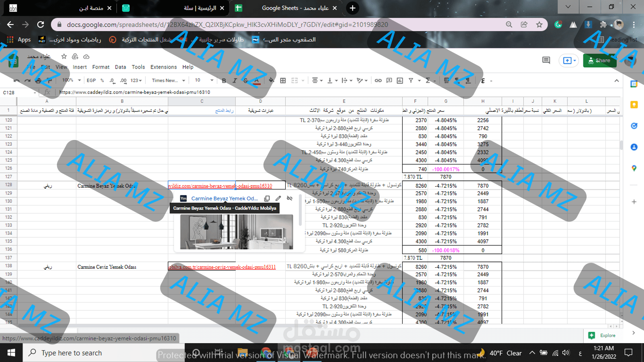Screen dimensions: 644x362
Task: Open the fill color picker
Action: 272,81
